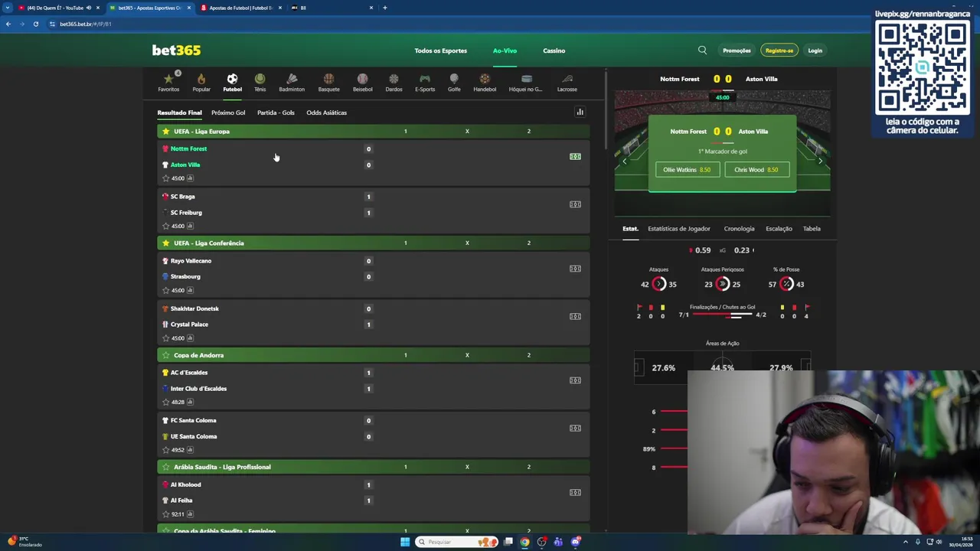Toggle UEFA Liga Europa favorite star

coord(165,132)
